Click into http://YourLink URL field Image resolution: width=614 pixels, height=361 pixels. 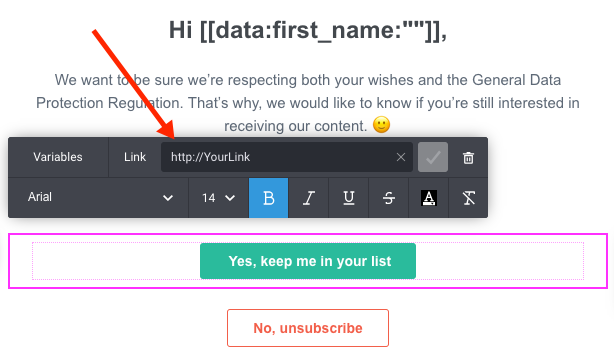click(x=279, y=157)
